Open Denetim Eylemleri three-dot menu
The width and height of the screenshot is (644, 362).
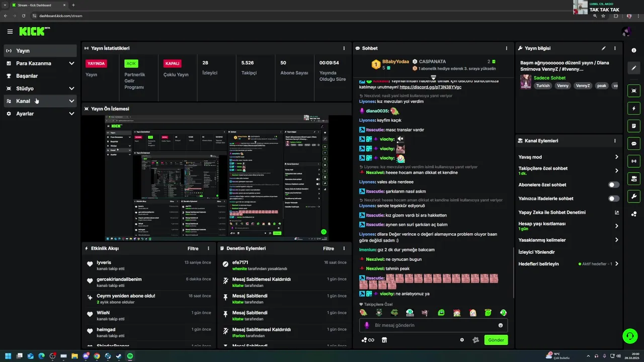(x=344, y=248)
